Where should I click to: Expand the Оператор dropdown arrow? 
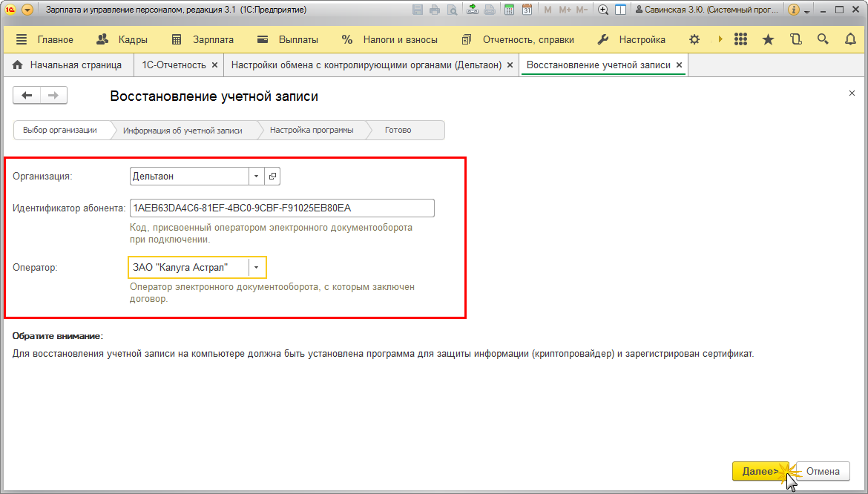click(257, 267)
